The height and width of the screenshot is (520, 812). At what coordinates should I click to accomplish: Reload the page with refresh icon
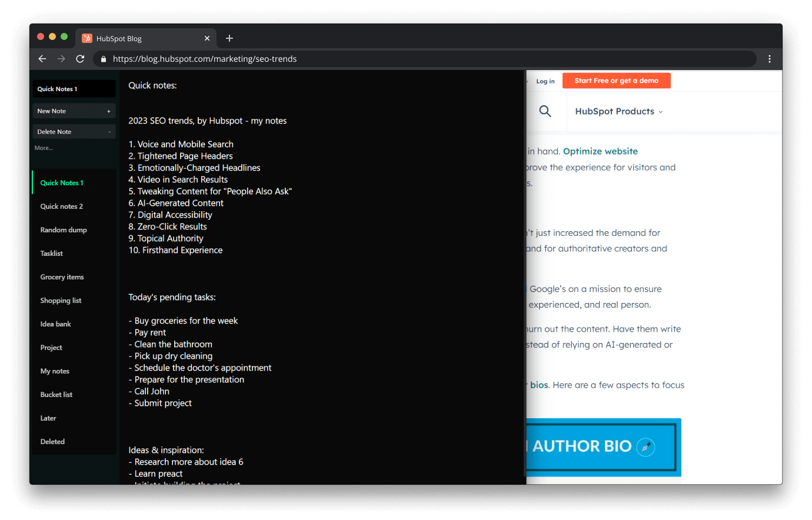[x=80, y=59]
